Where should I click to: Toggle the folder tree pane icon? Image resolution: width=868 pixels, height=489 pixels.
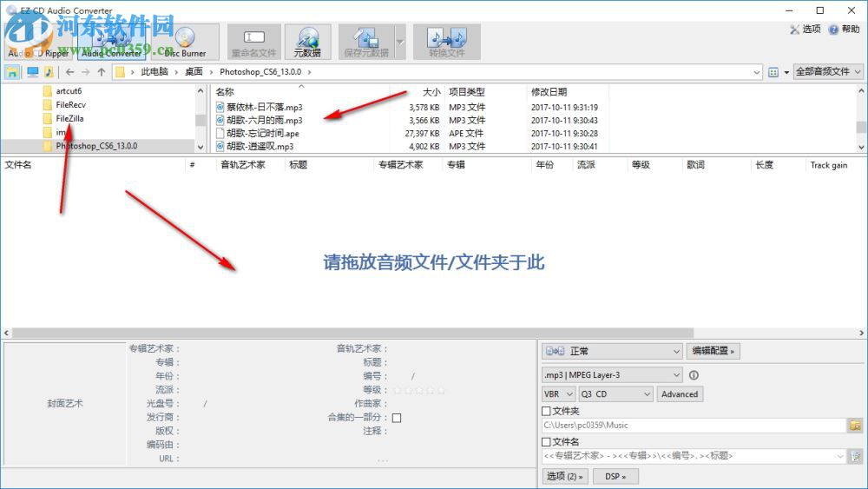[x=12, y=71]
